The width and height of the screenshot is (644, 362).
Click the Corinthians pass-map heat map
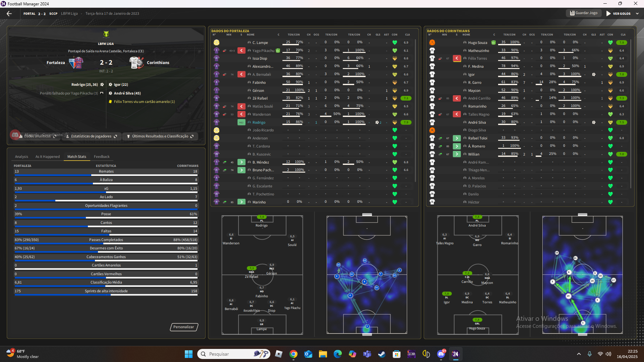(582, 275)
